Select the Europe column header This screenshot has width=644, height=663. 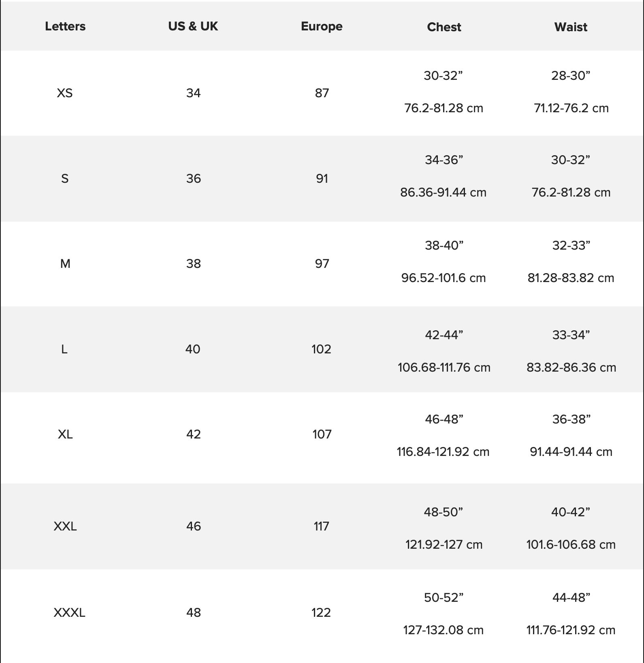click(x=322, y=26)
